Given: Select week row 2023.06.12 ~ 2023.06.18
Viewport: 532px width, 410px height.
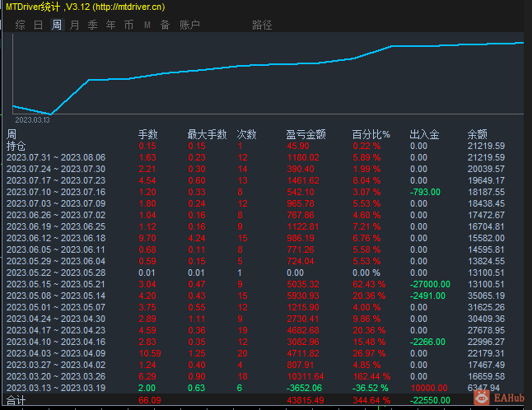Looking at the screenshot, I should [255, 239].
